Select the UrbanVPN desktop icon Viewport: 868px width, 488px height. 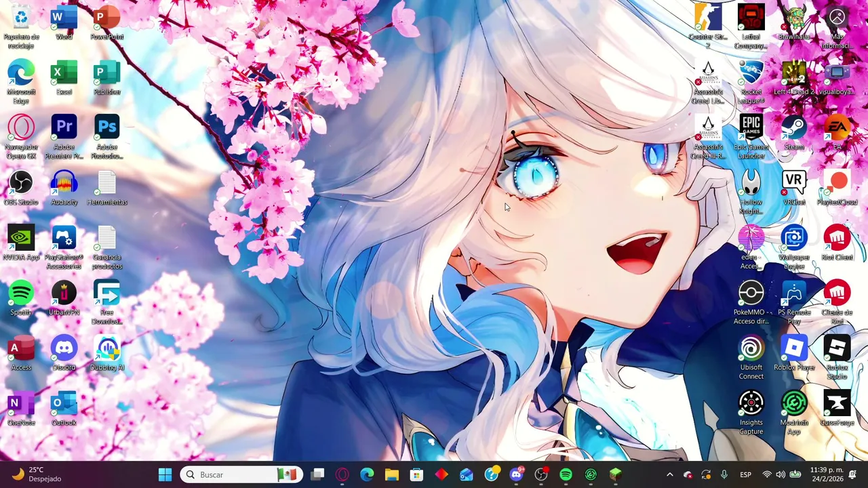click(64, 298)
